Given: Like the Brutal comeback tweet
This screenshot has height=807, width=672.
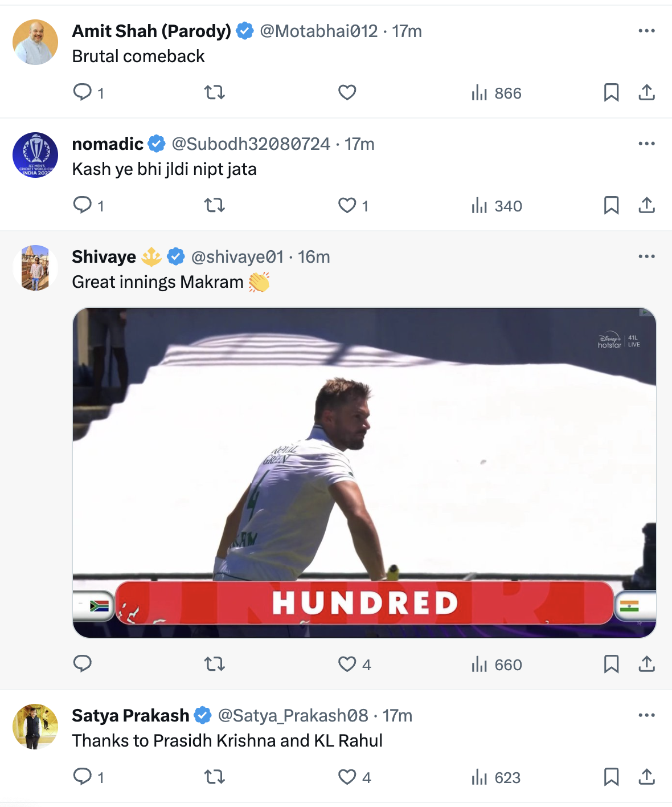Looking at the screenshot, I should tap(347, 92).
